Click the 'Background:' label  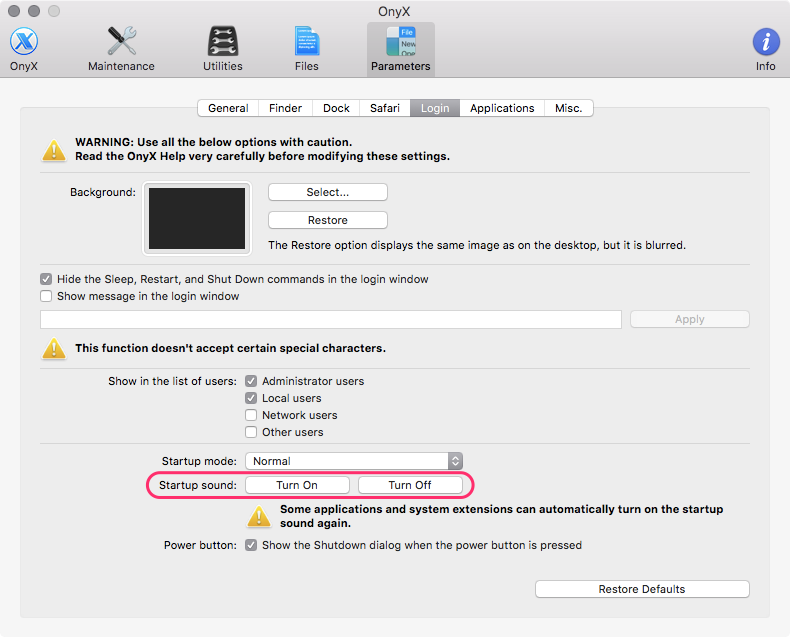103,193
